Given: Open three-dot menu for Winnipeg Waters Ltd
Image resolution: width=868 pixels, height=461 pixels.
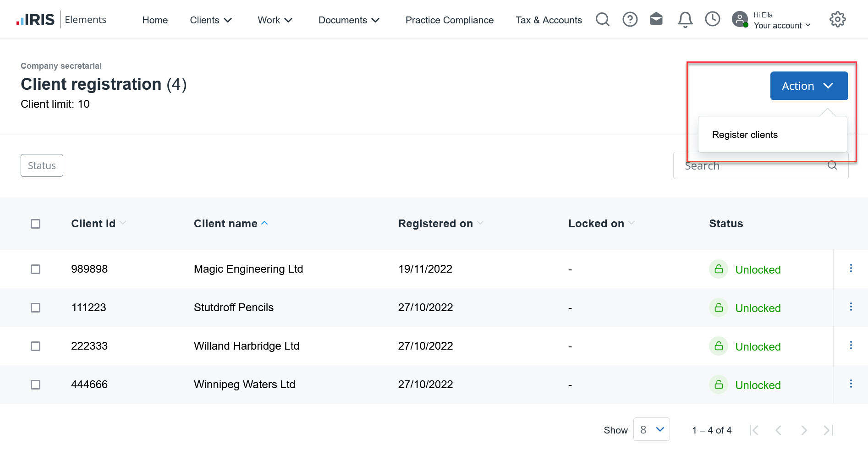Looking at the screenshot, I should pyautogui.click(x=851, y=384).
